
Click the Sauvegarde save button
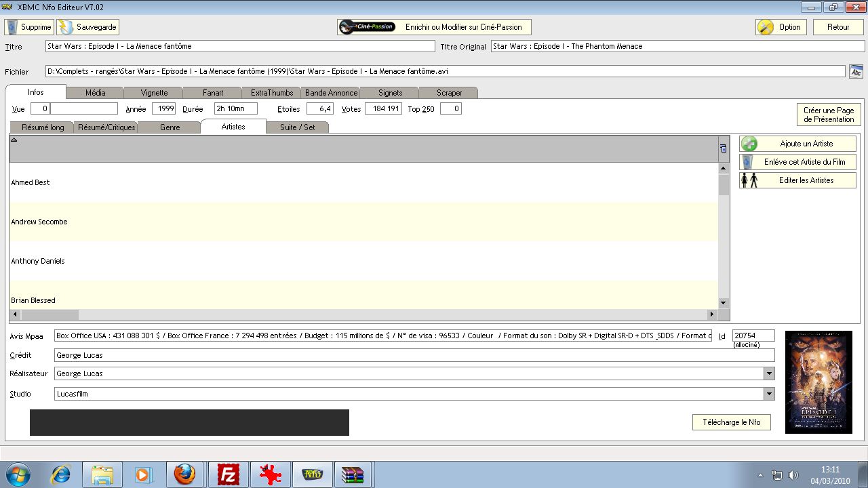click(x=87, y=27)
